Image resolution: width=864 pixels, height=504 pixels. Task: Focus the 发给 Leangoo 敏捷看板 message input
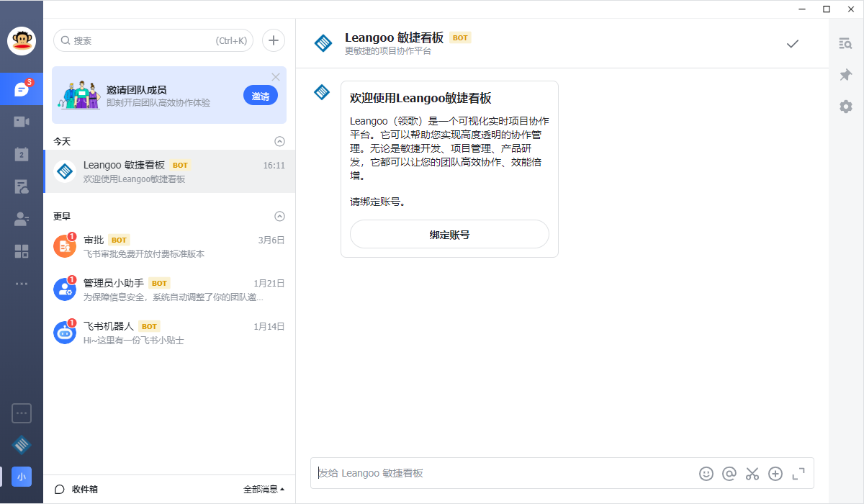(504, 473)
